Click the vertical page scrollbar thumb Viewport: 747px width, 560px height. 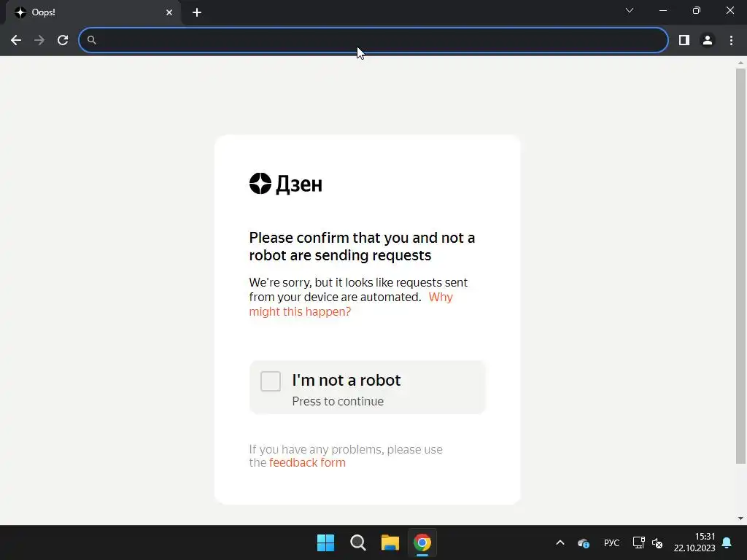[740, 265]
